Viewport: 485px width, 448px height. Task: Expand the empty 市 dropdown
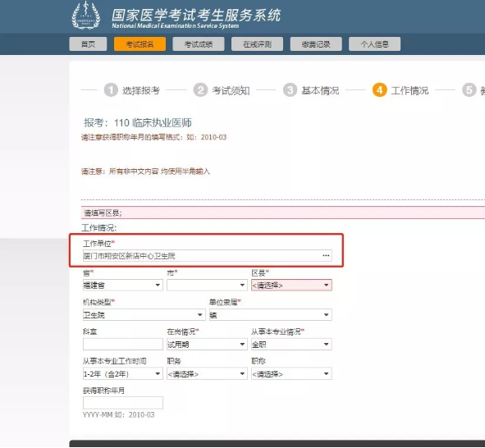click(207, 285)
